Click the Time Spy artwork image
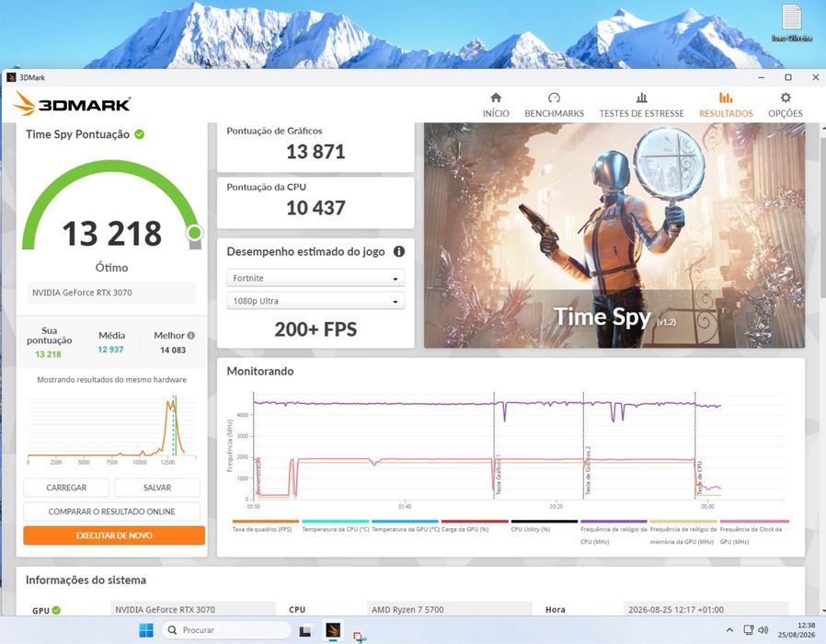 614,235
